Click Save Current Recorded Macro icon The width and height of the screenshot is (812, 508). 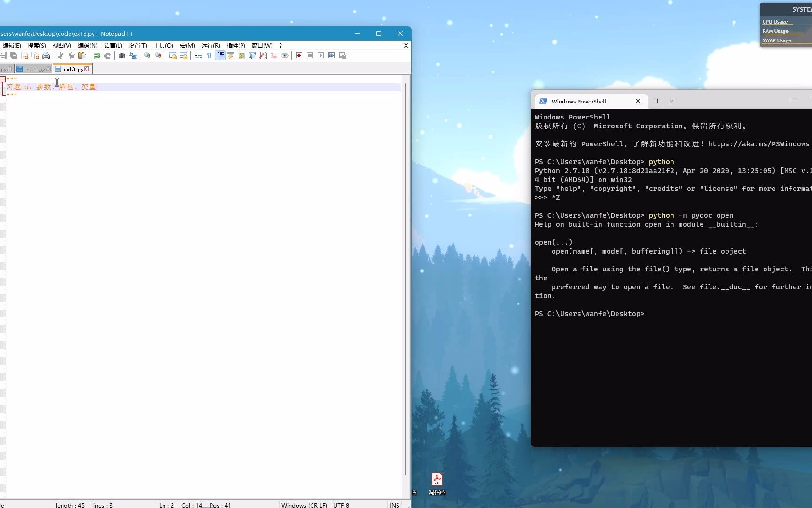point(343,56)
